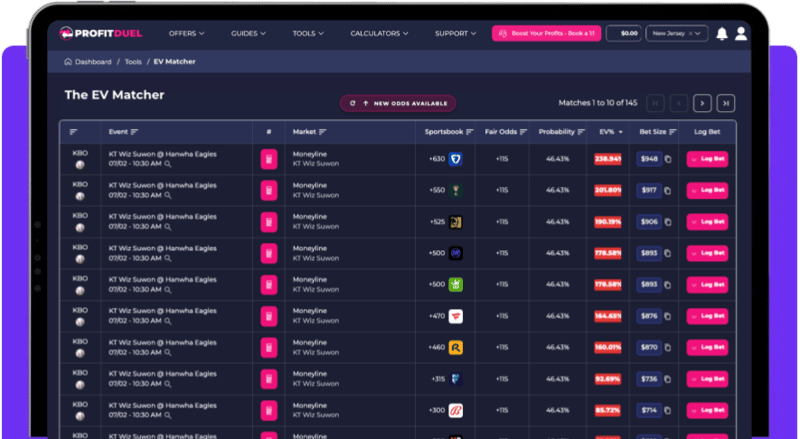Log Bet for the $714 row
This screenshot has width=800, height=439.
(707, 410)
